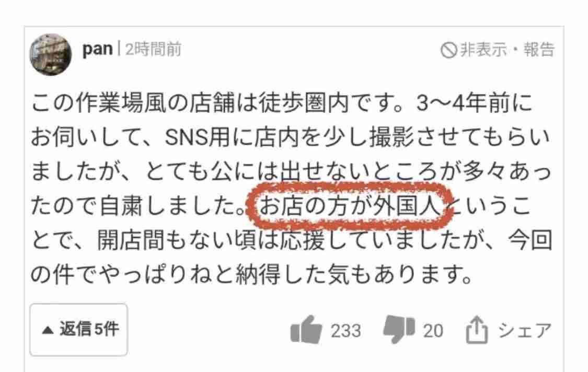Viewport: 588px width, 372px height.
Task: Open pan's round profile avatar
Action: click(51, 55)
